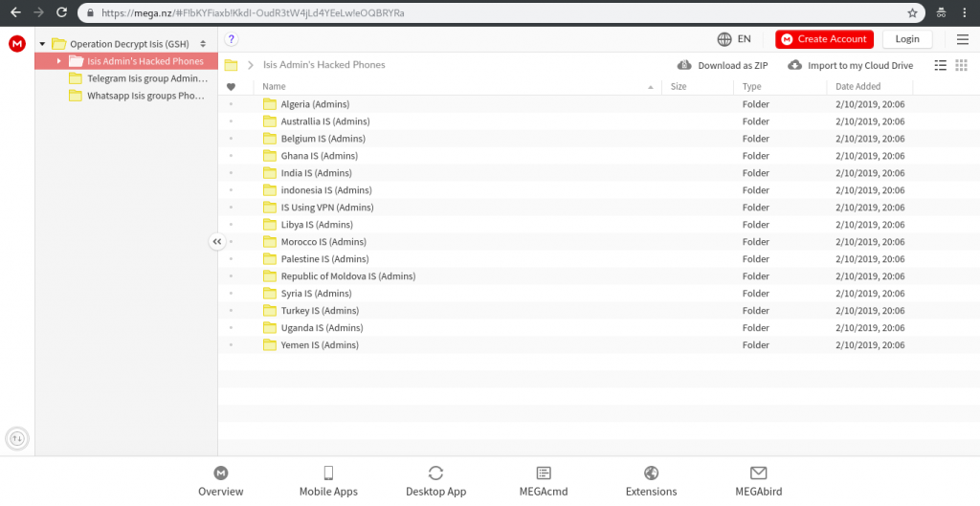
Task: Open the Overview footer link
Action: coord(221,492)
